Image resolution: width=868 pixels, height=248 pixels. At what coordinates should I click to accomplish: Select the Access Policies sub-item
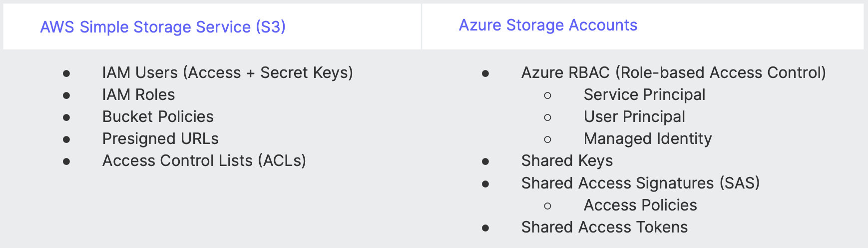pos(640,205)
